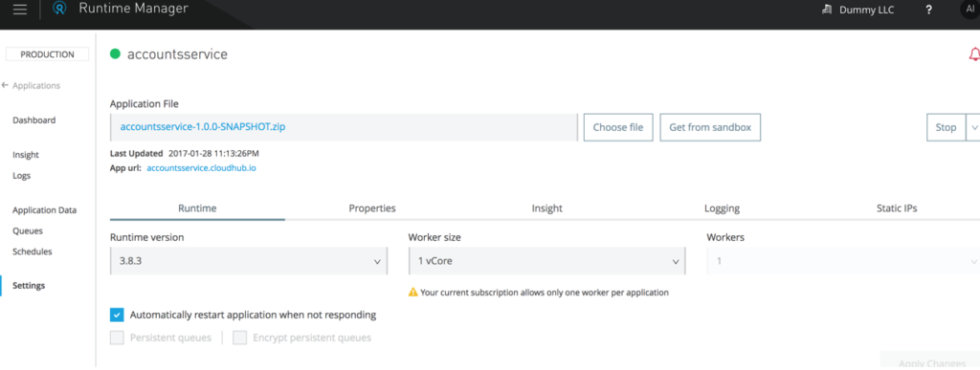980x370 pixels.
Task: Open the Runtime version 3.8.3 dropdown
Action: click(x=249, y=261)
